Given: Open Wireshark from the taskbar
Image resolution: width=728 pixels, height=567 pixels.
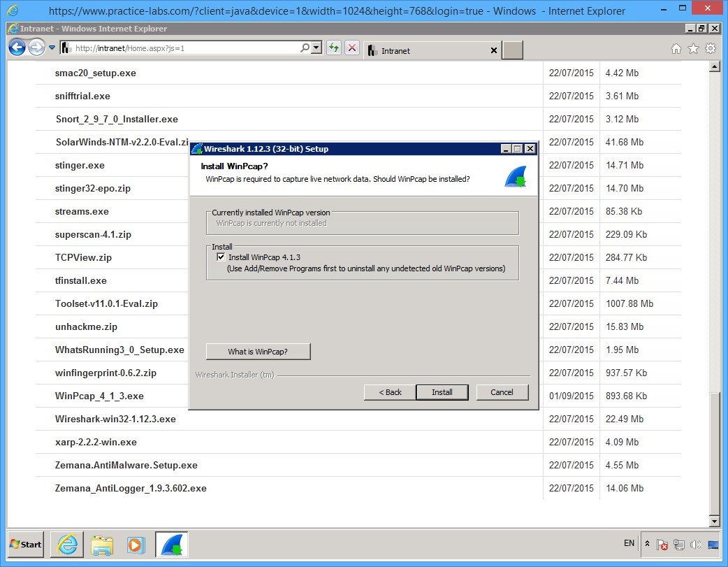Looking at the screenshot, I should coord(172,545).
